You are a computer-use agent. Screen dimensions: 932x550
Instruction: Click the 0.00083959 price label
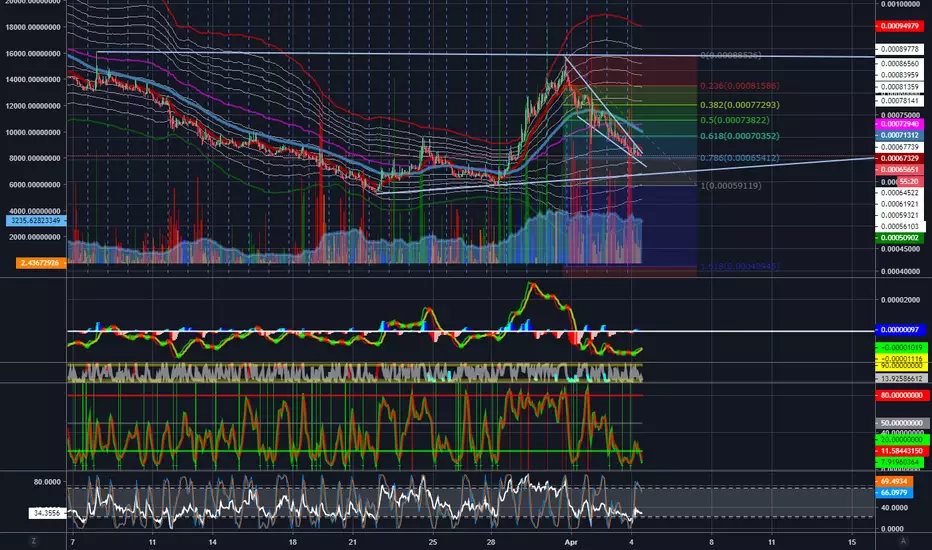coord(900,75)
